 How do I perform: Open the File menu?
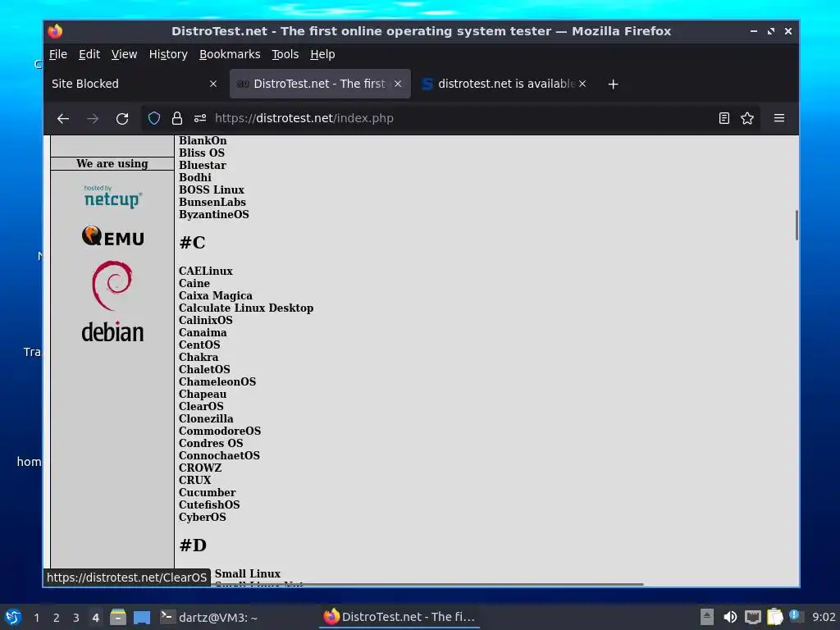(x=58, y=54)
